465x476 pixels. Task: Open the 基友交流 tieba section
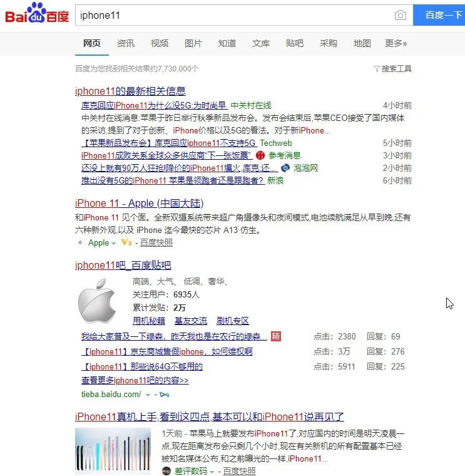(191, 321)
